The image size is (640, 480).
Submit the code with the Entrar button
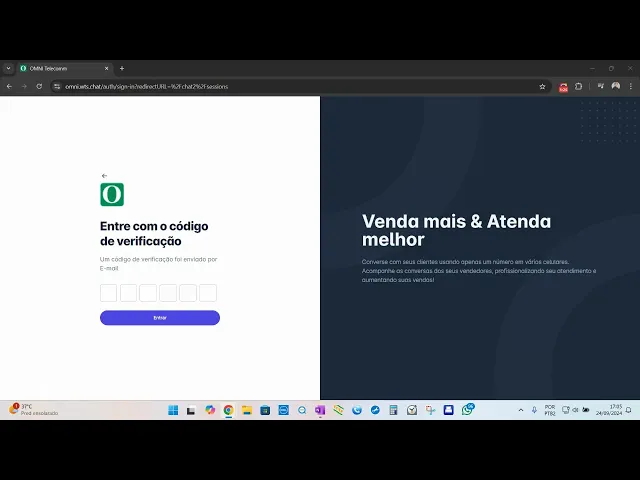coord(160,318)
